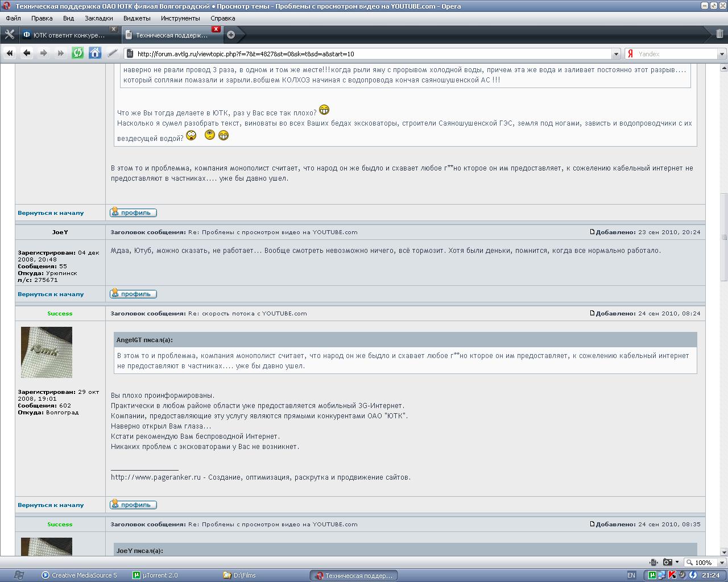This screenshot has height=582, width=728.
Task: Open профиль button for JoeY's post
Action: pyautogui.click(x=133, y=294)
